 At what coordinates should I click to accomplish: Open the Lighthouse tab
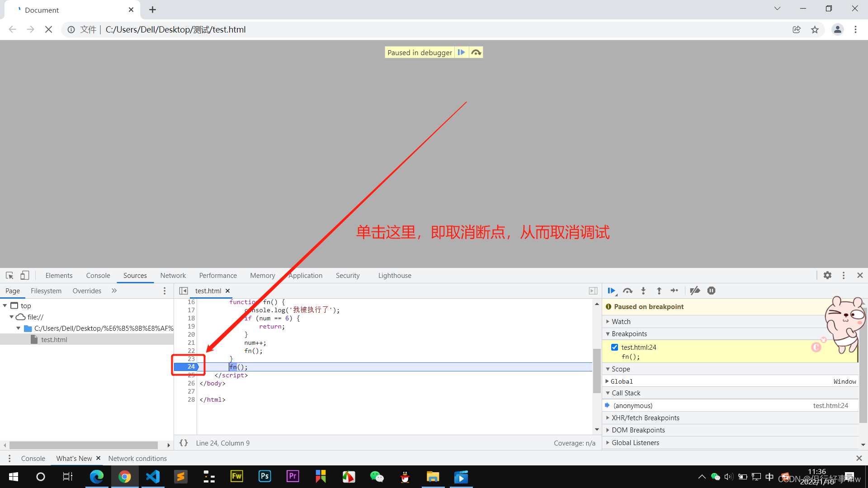[395, 276]
